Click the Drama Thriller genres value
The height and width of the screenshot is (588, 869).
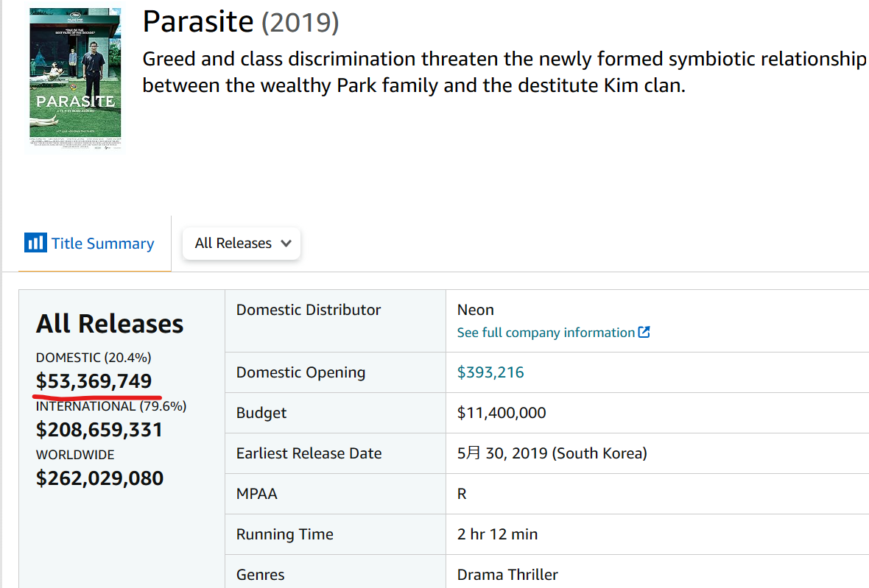[507, 575]
